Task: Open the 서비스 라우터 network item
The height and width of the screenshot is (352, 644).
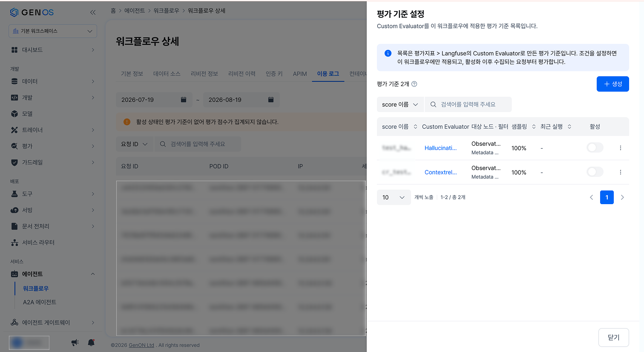Action: click(x=53, y=242)
